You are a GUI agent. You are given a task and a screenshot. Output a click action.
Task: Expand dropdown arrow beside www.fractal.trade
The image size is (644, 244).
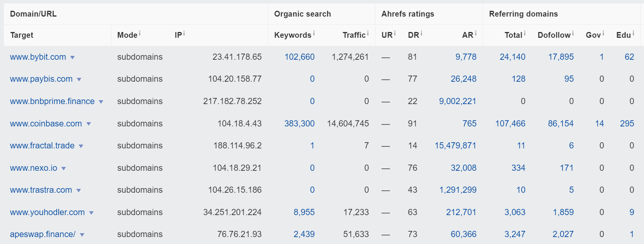coord(81,146)
